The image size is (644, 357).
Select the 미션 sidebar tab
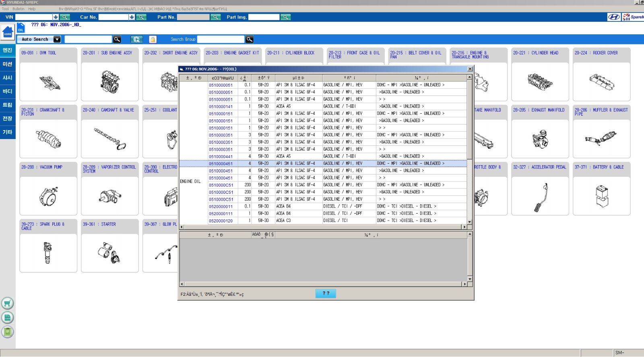click(x=8, y=64)
